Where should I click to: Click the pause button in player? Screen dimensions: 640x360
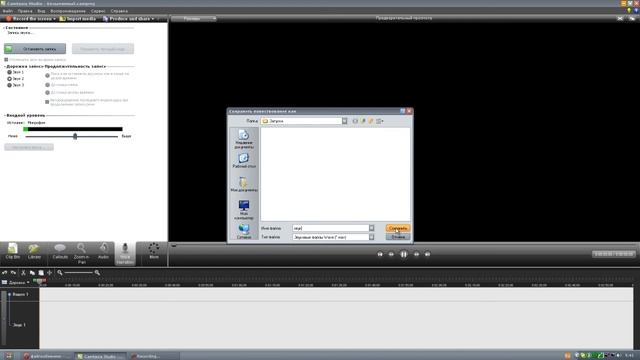pos(403,254)
